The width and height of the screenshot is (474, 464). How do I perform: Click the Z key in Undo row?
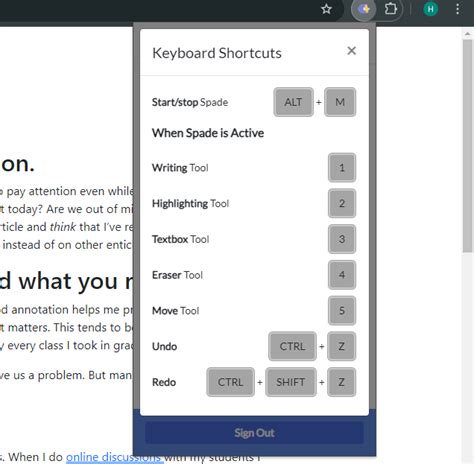(x=342, y=346)
